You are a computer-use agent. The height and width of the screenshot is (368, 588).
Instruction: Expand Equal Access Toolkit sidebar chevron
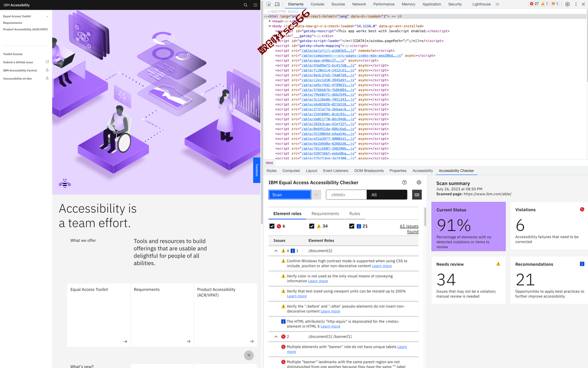click(47, 17)
